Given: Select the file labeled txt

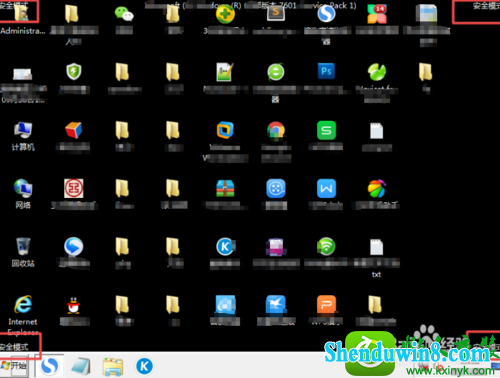Looking at the screenshot, I should [x=377, y=247].
